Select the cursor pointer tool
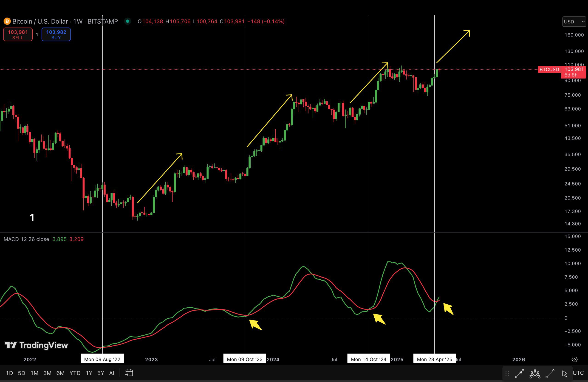588x382 pixels. 565,374
